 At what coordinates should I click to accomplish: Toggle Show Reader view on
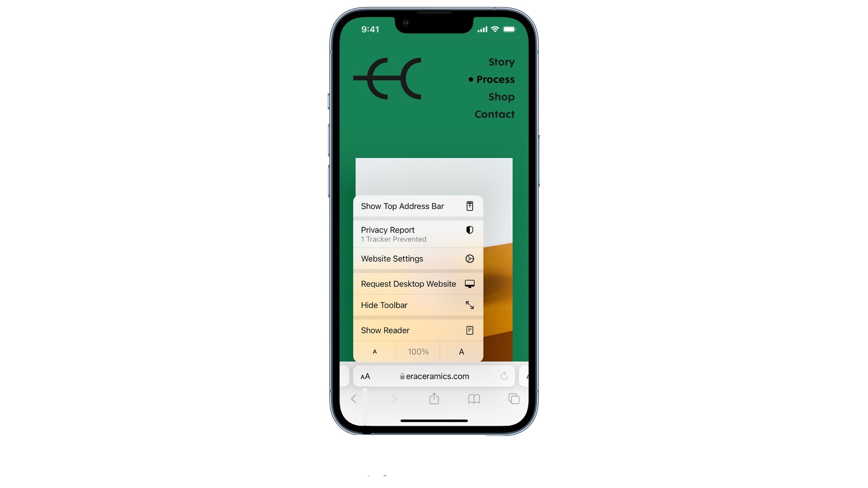pos(418,330)
